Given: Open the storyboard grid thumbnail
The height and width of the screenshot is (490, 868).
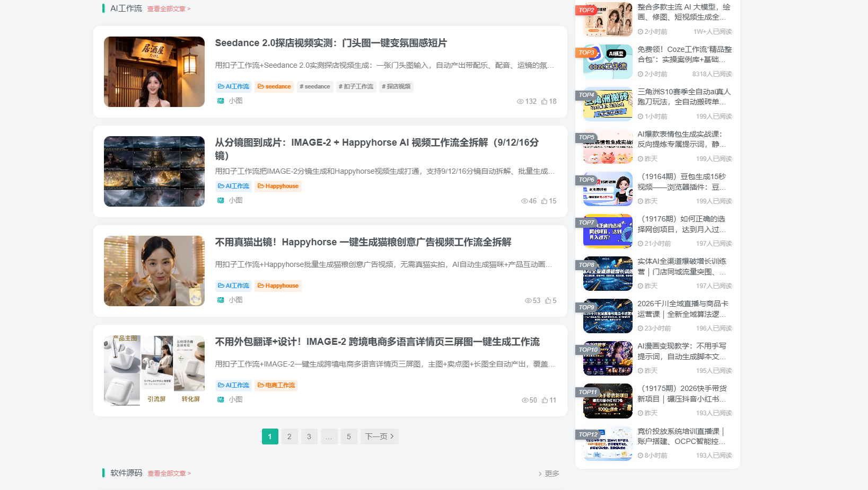Looking at the screenshot, I should click(154, 171).
